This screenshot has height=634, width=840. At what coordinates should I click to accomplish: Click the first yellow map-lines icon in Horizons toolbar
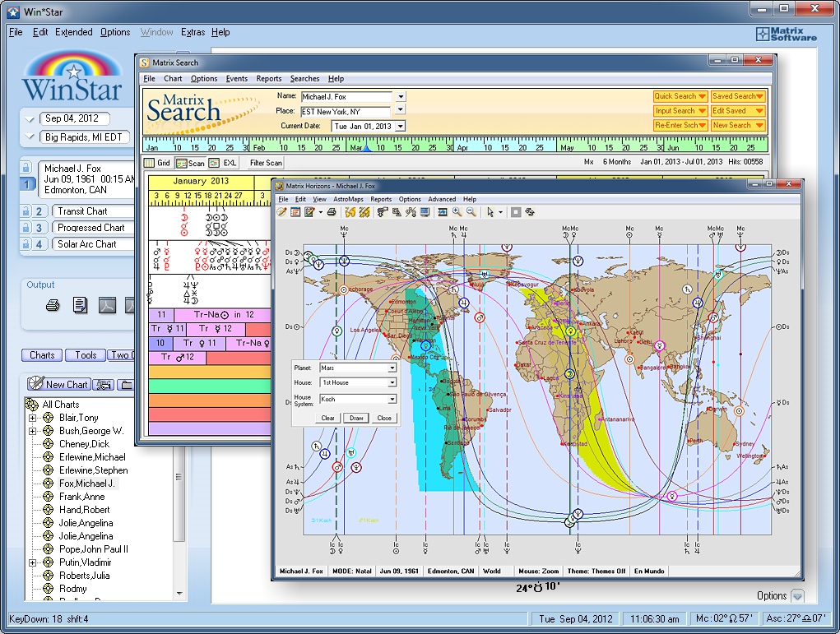tap(350, 212)
